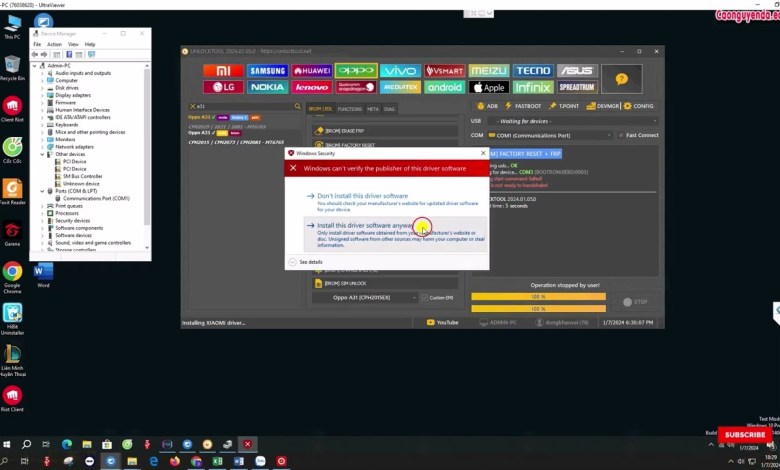This screenshot has height=470, width=780.
Task: Open the yellow help chat bubble
Action: pos(621,79)
